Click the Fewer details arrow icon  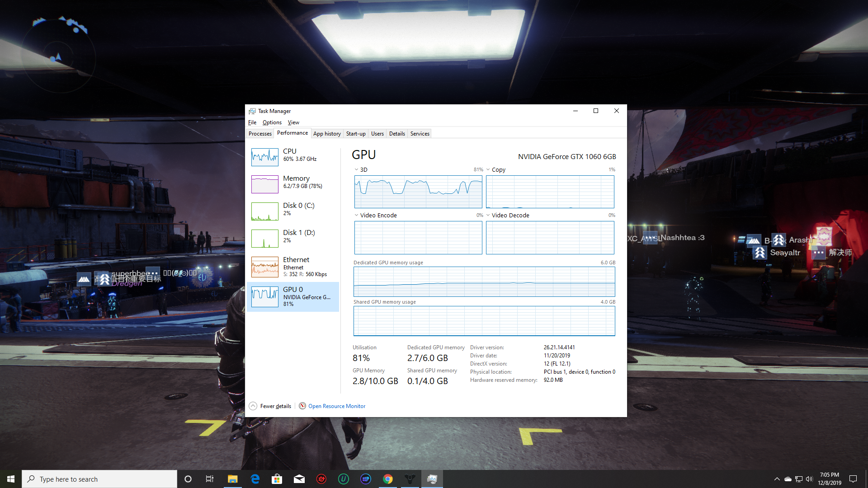coord(253,406)
